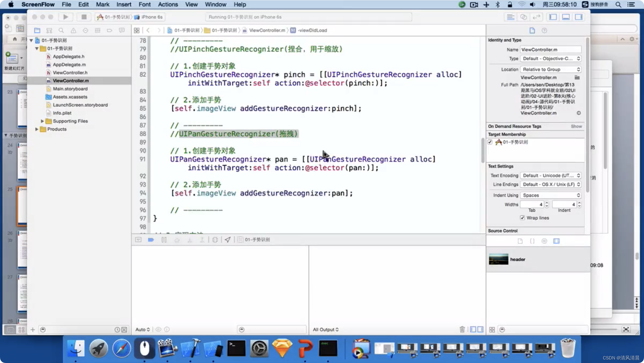This screenshot has width=644, height=363.
Task: Toggle the Wrap lines checkbox
Action: tap(522, 218)
